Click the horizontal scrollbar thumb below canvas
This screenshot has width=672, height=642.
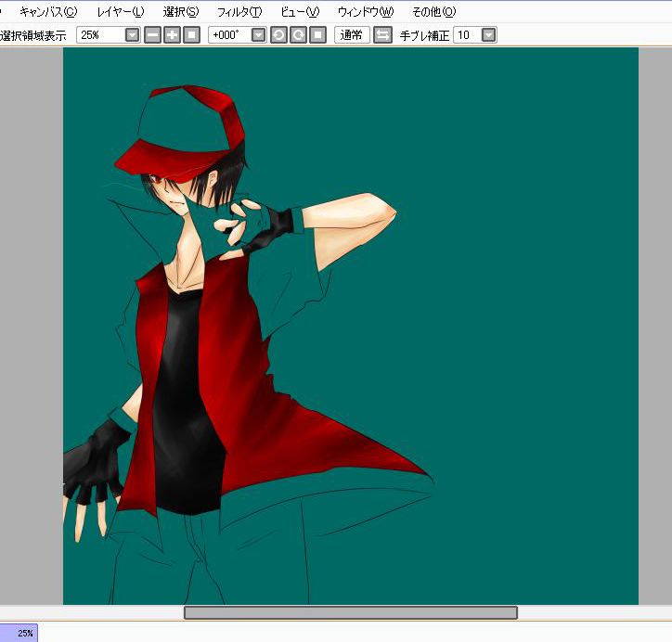(x=350, y=612)
